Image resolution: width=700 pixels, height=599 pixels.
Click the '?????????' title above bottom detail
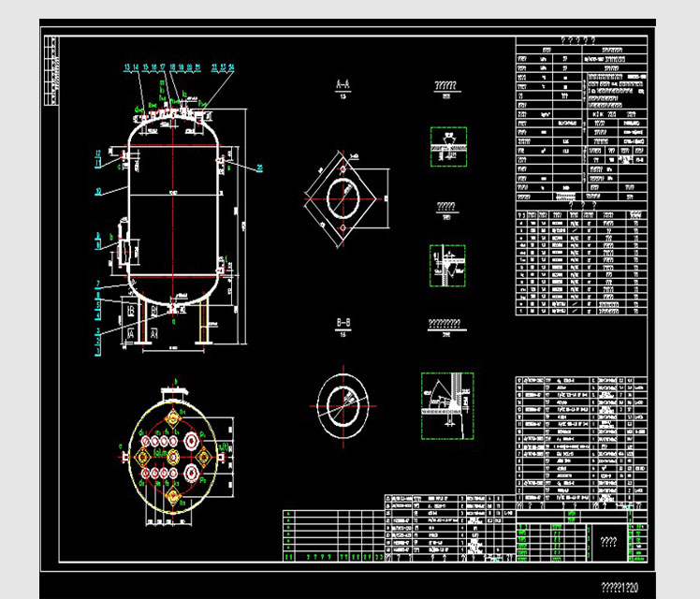pos(445,323)
